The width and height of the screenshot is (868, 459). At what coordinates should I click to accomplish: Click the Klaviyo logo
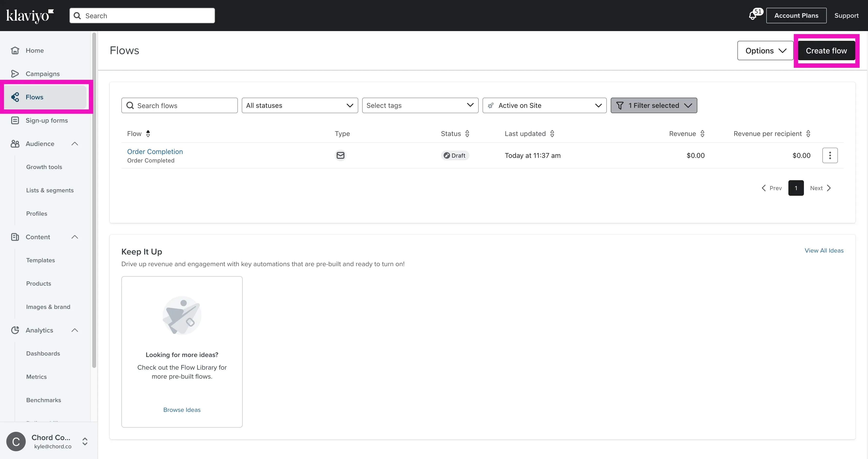click(x=30, y=16)
